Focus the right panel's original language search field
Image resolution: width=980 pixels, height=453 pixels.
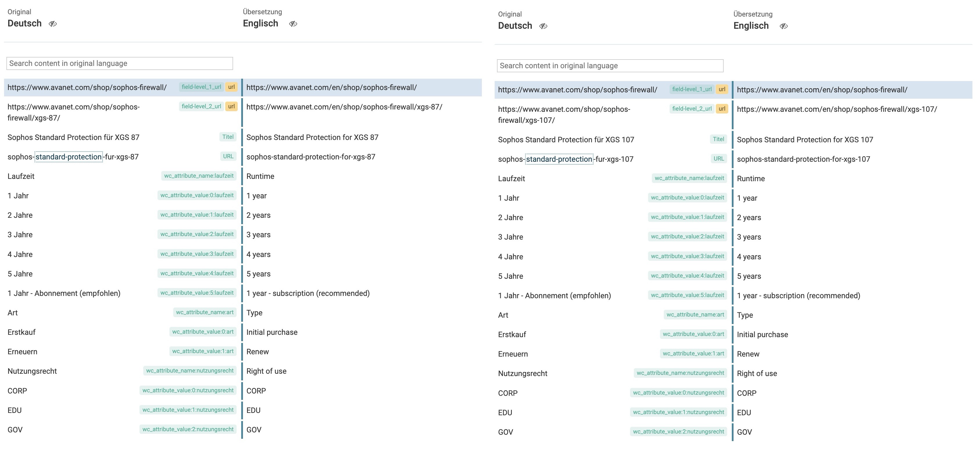coord(610,66)
